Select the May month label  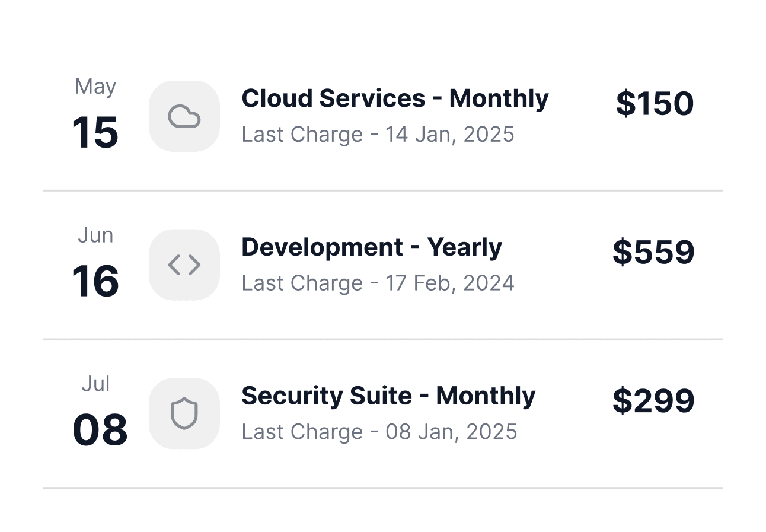(95, 87)
